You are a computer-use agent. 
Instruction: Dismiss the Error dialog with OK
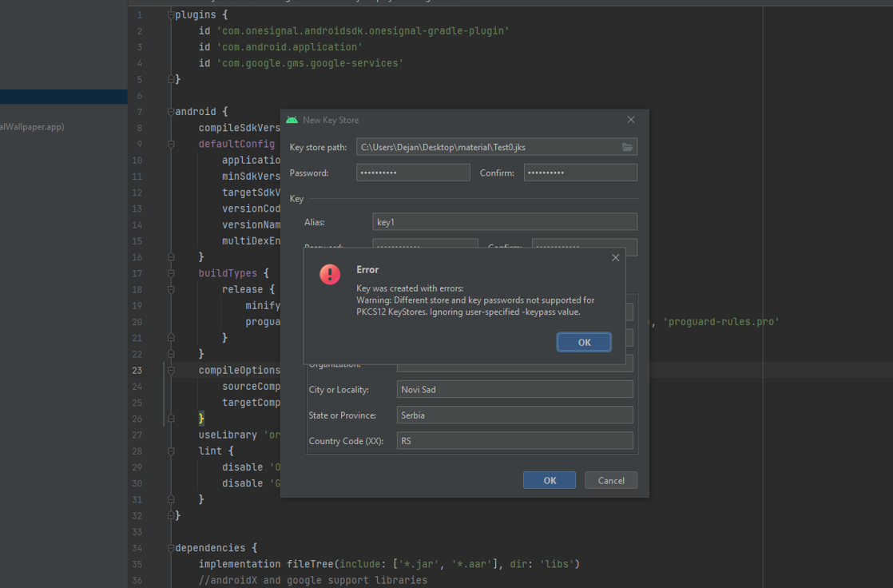[x=584, y=342]
